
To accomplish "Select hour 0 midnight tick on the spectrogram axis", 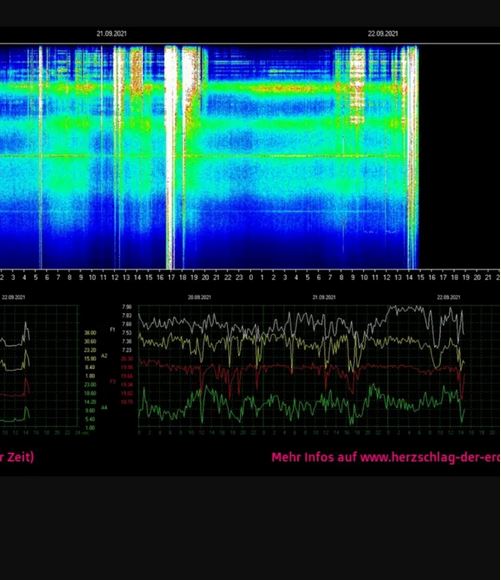I will click(x=250, y=277).
